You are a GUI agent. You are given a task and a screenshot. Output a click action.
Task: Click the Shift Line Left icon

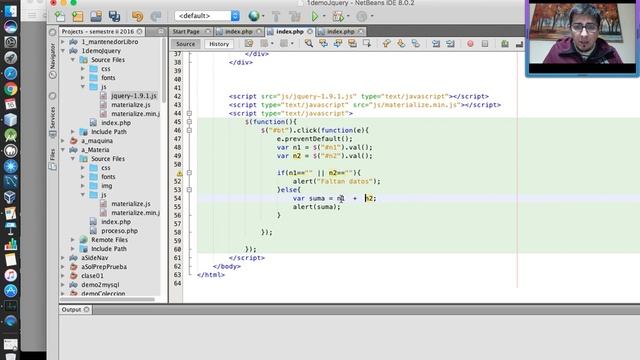coord(436,44)
